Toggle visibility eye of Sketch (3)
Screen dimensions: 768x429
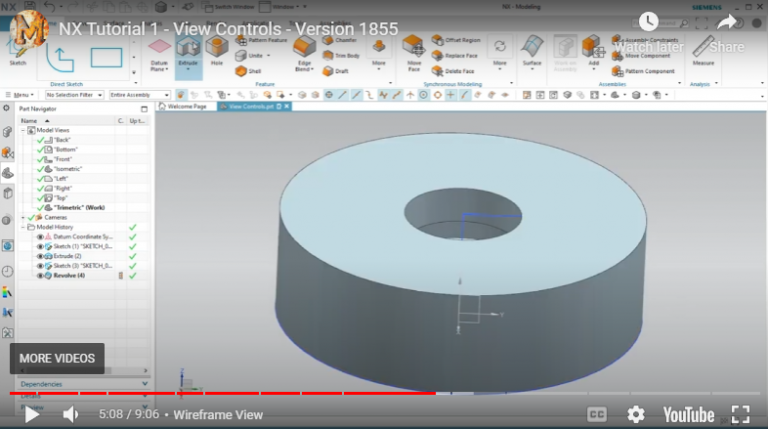pos(40,266)
